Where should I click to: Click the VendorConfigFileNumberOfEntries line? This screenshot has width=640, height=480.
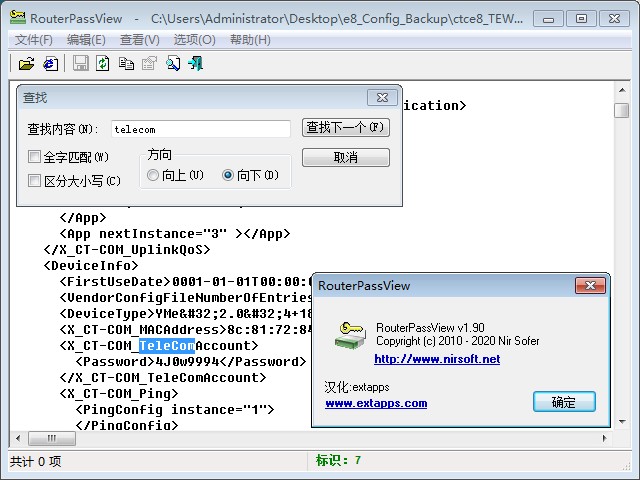click(x=185, y=298)
